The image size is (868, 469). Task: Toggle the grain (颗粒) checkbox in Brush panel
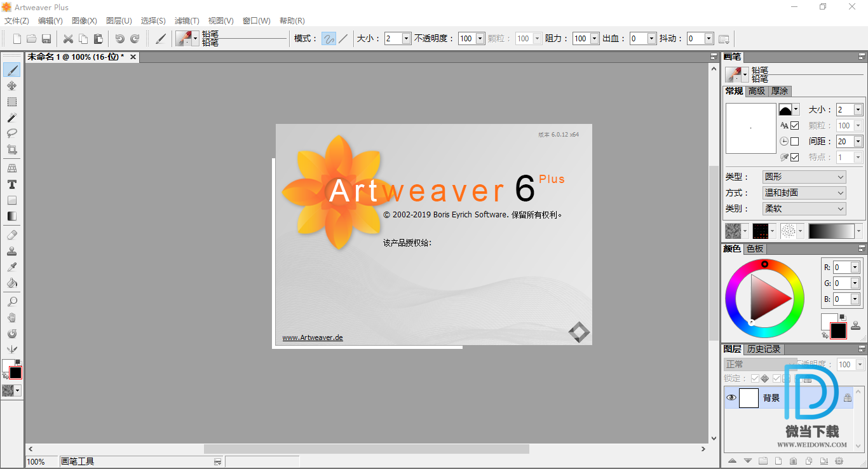(794, 126)
